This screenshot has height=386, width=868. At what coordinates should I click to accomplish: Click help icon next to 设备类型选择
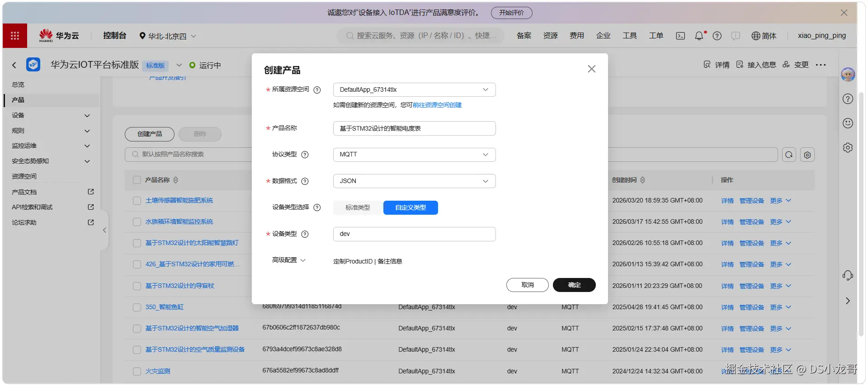317,207
